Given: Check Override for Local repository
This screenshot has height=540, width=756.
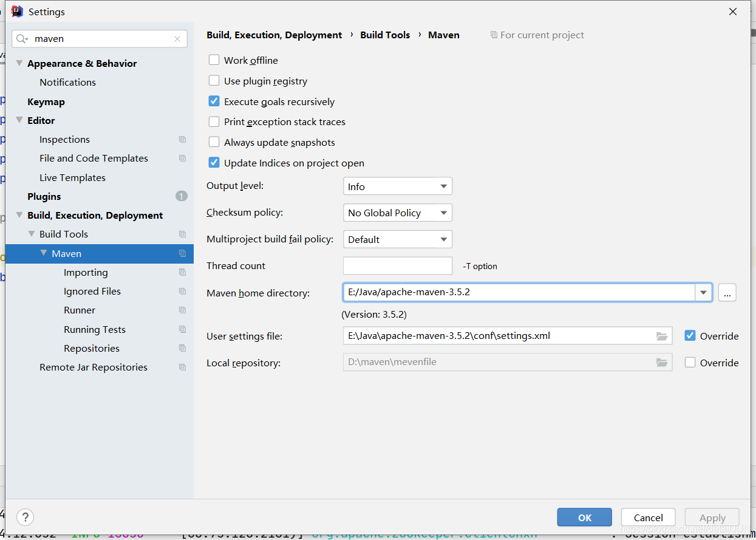Looking at the screenshot, I should click(x=690, y=363).
